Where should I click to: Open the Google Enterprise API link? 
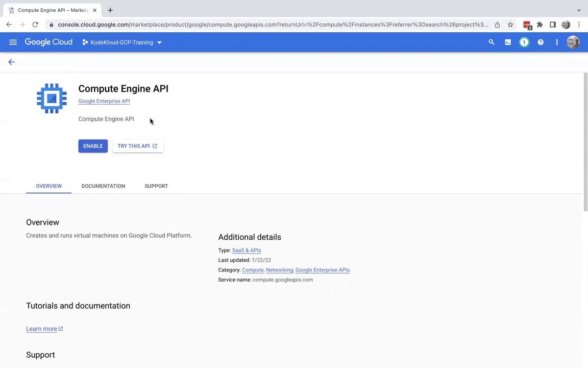coord(104,101)
